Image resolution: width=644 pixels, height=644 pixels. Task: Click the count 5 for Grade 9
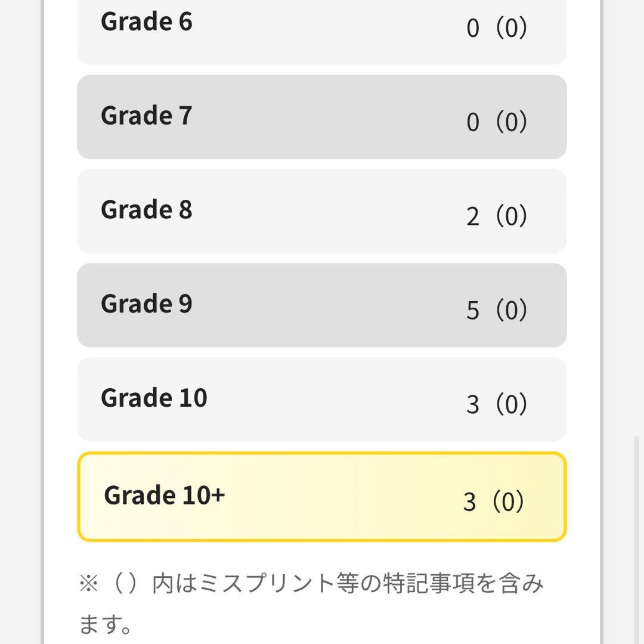pyautogui.click(x=473, y=311)
